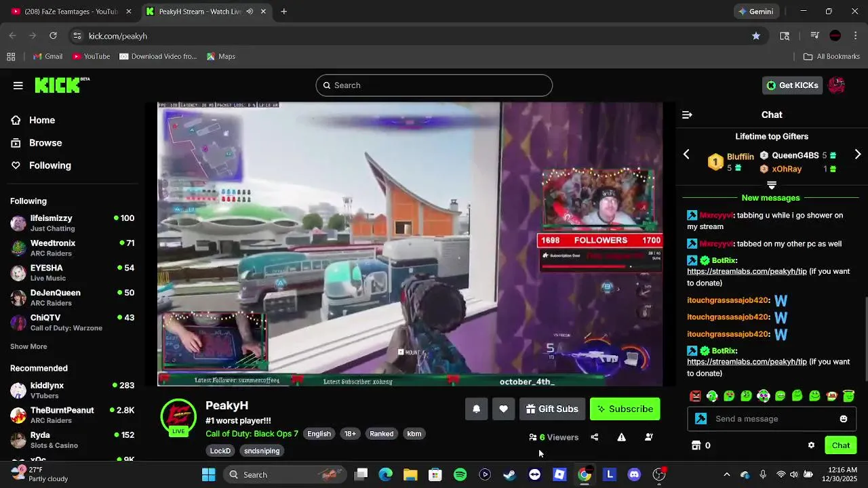Screen dimensions: 868x488
Task: Click the Ranked tag
Action: coord(381,434)
